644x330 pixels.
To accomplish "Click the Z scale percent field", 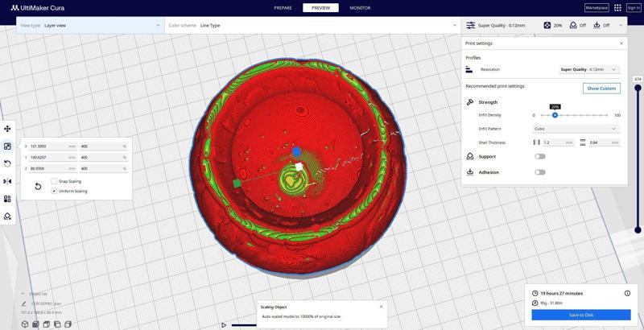I will coord(104,168).
